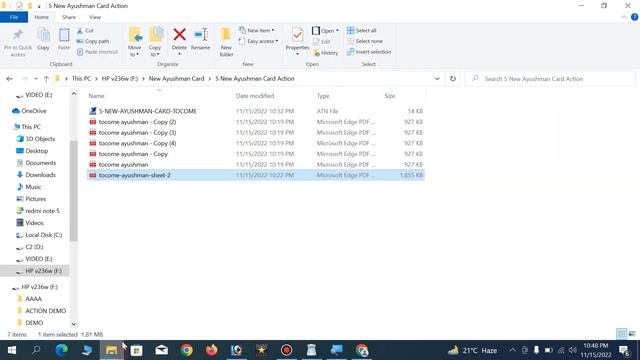Switch to large icons view
This screenshot has width=640, height=360.
632,334
